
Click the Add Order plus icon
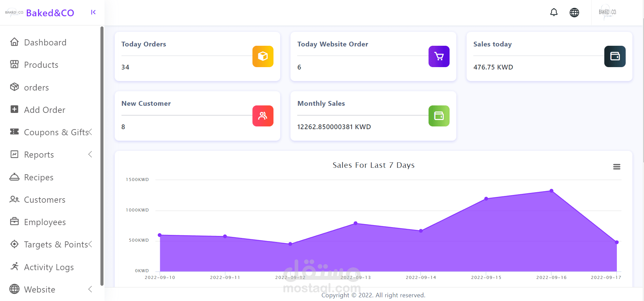click(x=14, y=109)
